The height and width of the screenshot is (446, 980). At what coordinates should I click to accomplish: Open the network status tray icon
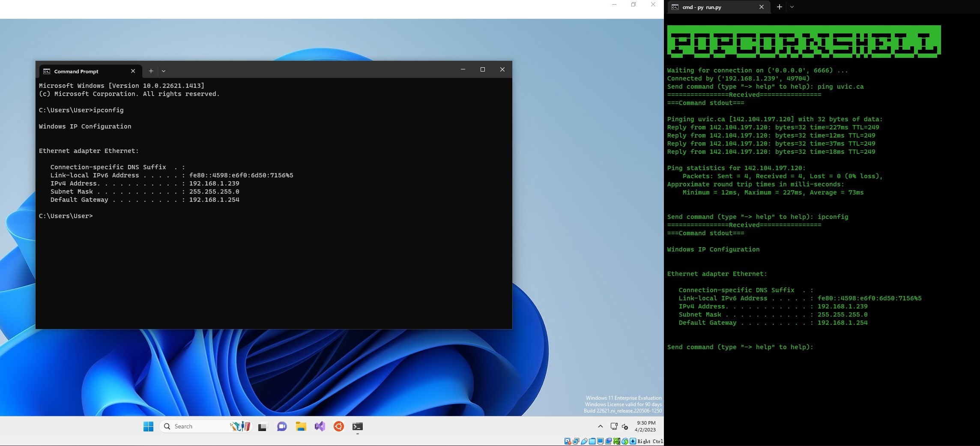pos(614,426)
